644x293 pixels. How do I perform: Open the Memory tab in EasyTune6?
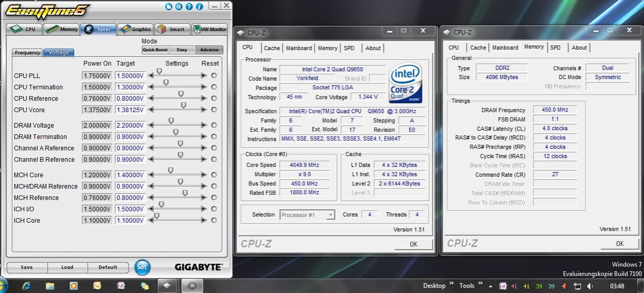tap(61, 29)
